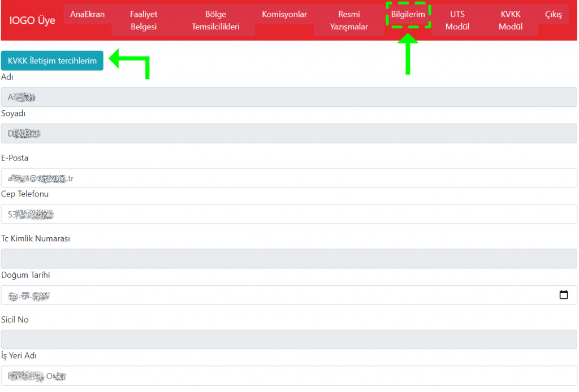The width and height of the screenshot is (579, 392).
Task: Open the AnaEkran menu item
Action: pos(88,14)
